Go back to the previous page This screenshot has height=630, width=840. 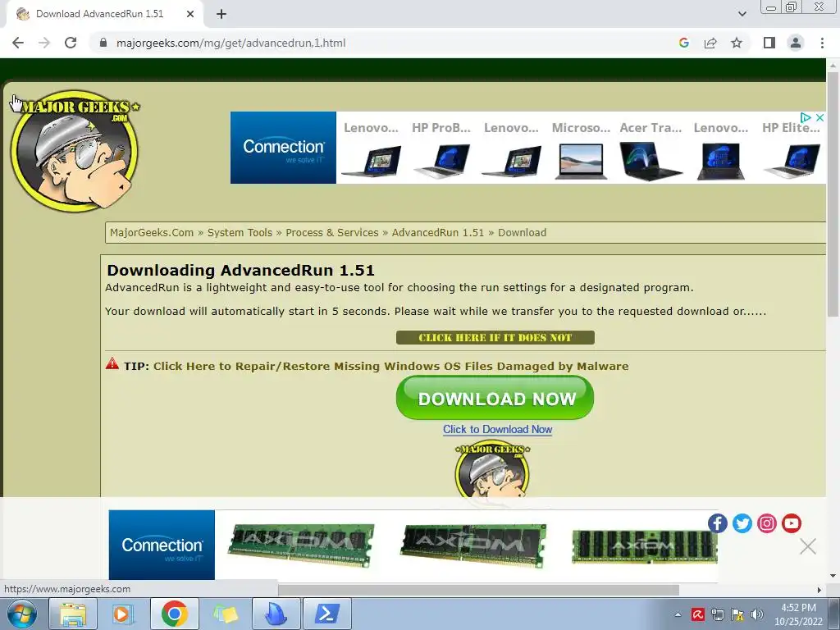coord(18,43)
